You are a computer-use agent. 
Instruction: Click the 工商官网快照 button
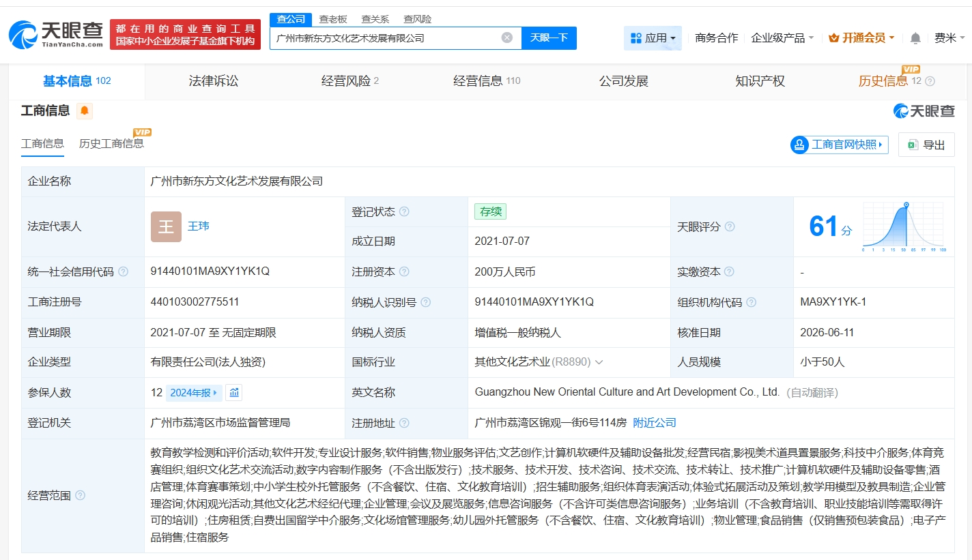[839, 145]
